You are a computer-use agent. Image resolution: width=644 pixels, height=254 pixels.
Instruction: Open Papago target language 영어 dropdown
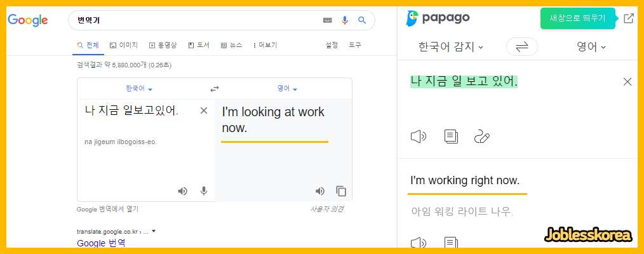pyautogui.click(x=591, y=47)
